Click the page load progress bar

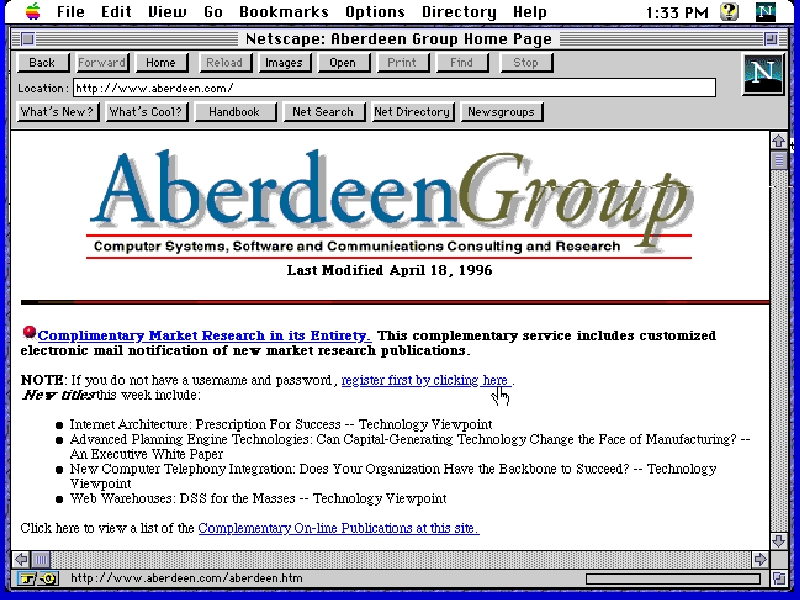673,579
